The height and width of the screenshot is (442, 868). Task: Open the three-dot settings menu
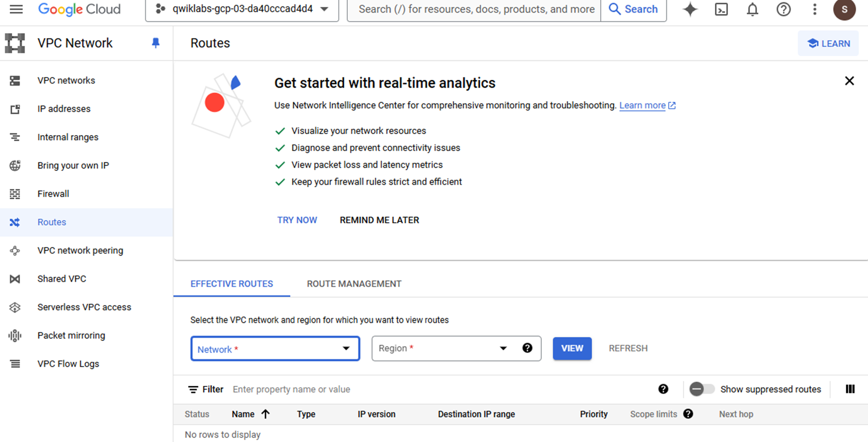[x=815, y=9]
